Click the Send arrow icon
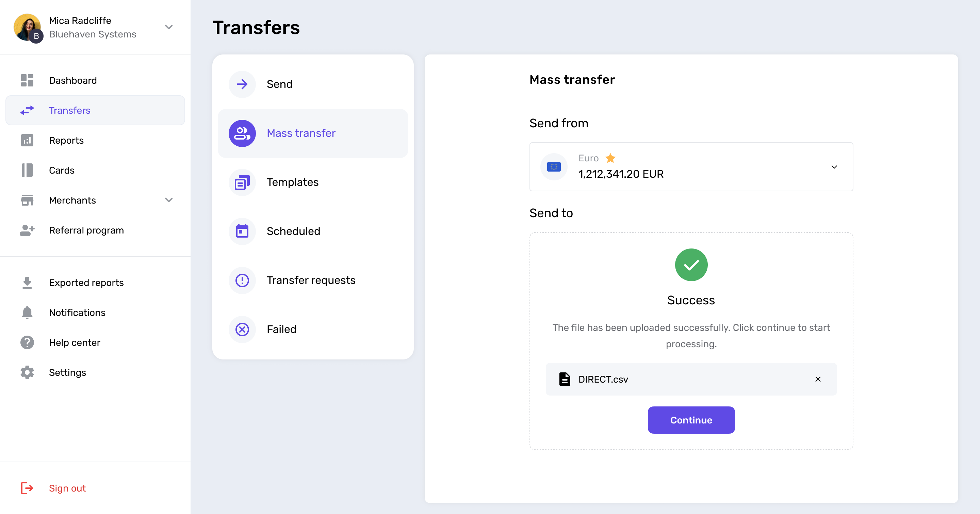 (x=242, y=84)
